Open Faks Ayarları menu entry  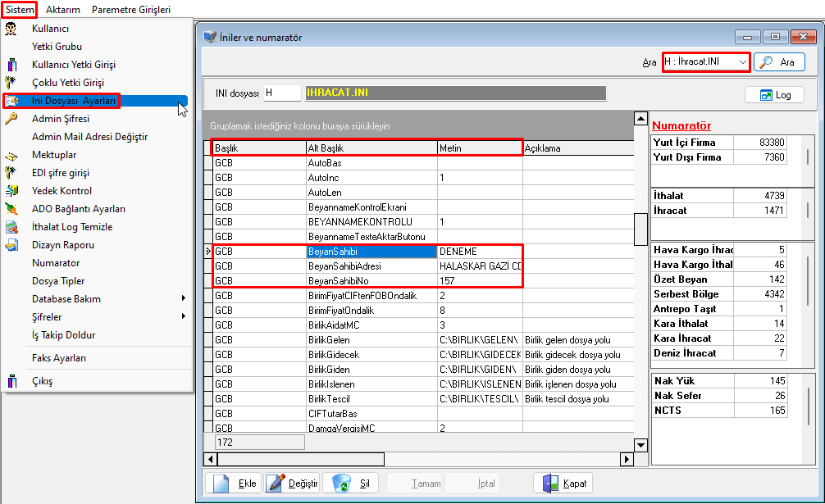(x=59, y=358)
